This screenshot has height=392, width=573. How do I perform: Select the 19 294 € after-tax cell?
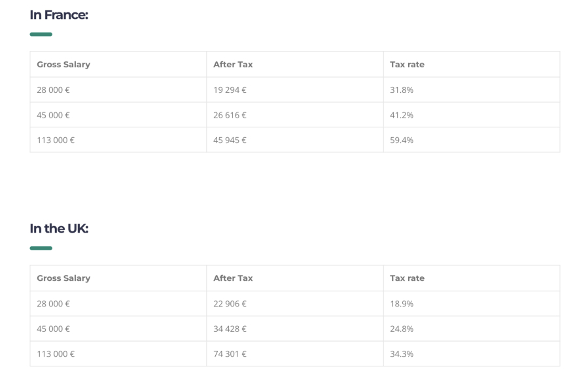[x=230, y=90]
